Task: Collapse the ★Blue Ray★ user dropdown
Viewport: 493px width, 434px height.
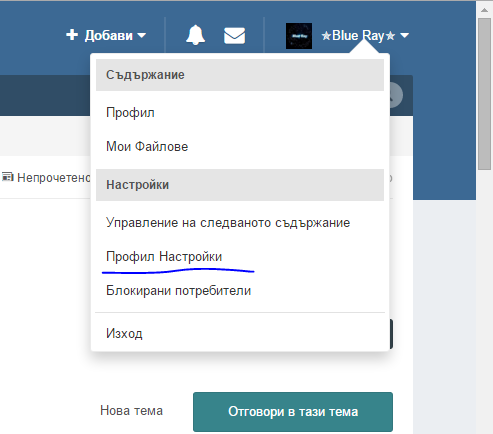Action: point(365,35)
